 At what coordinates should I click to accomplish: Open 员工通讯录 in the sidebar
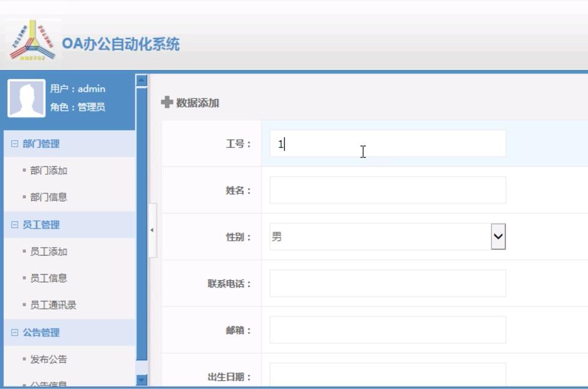click(53, 305)
